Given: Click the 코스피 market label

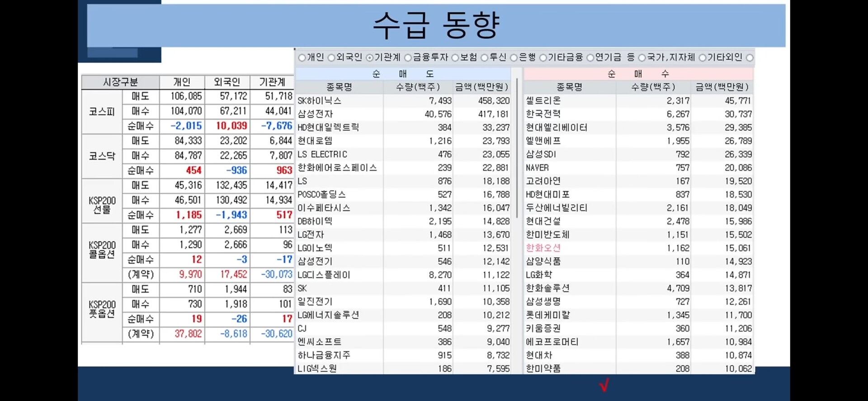Looking at the screenshot, I should click(102, 111).
